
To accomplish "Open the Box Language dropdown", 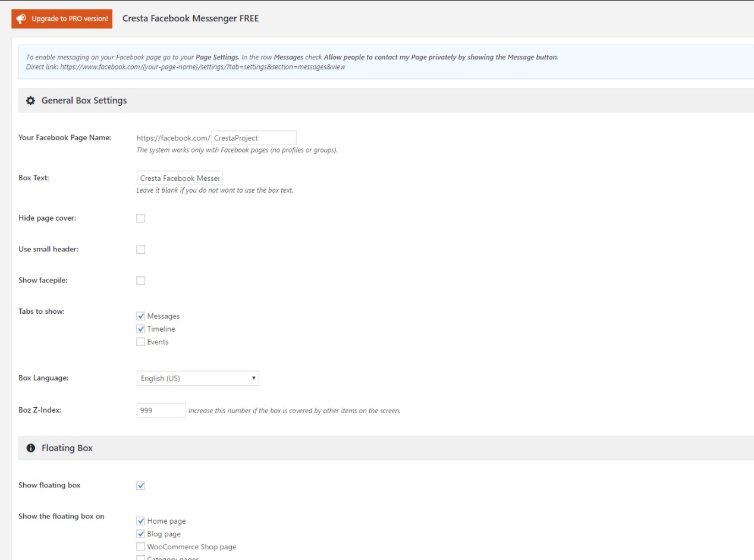I will point(198,378).
